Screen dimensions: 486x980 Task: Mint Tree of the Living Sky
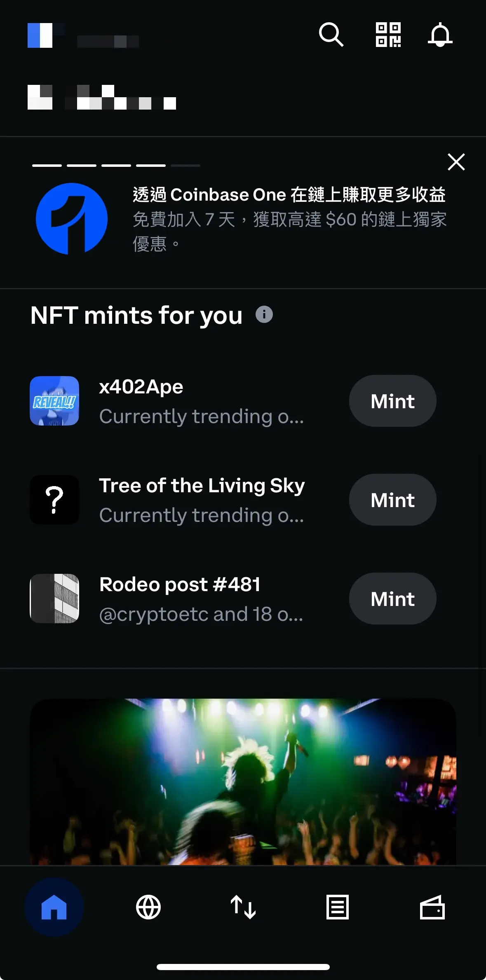point(392,500)
